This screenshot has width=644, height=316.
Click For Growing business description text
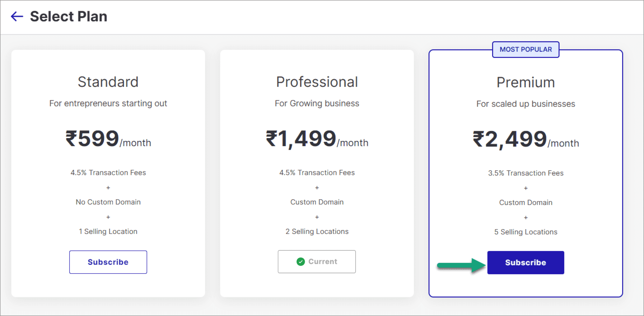[x=317, y=103]
